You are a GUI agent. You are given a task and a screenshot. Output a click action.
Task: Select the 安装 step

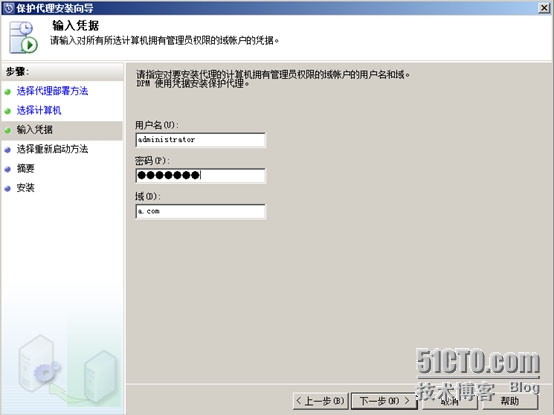[25, 188]
